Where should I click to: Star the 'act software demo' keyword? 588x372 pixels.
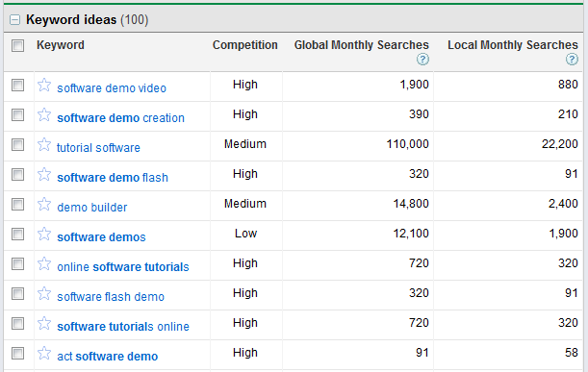click(x=44, y=353)
